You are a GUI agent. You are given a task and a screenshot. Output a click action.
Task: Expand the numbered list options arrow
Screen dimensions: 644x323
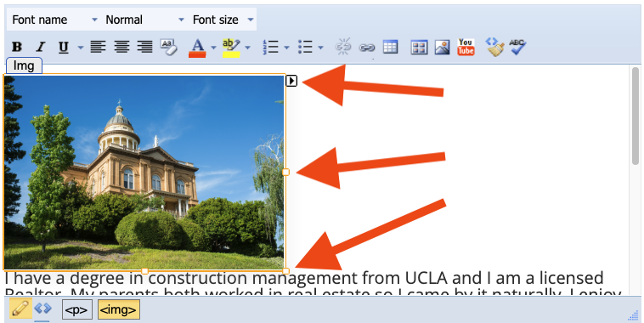tap(286, 48)
